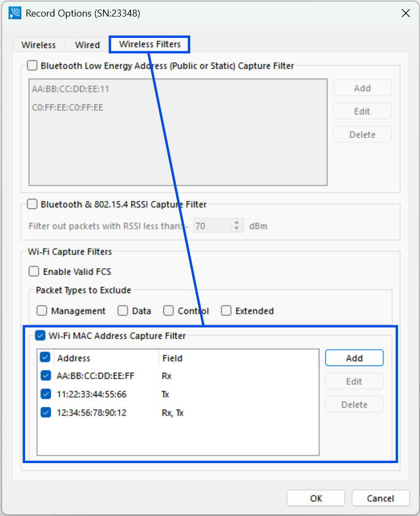
Task: Select AA:BB:CC:DD:EE:11 in Bluetooth address list
Action: click(71, 89)
